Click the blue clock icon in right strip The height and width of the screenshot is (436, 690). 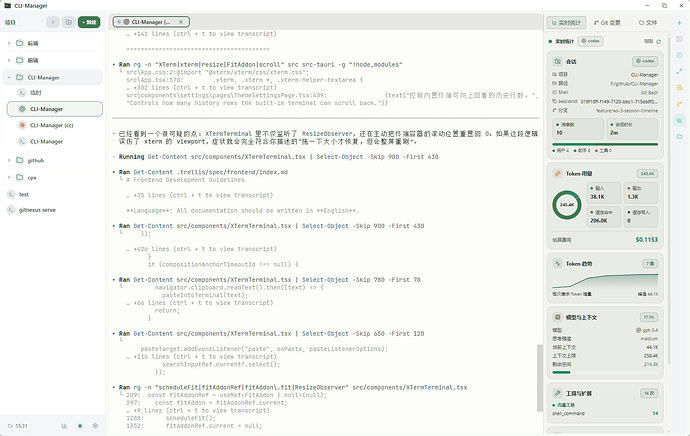[x=679, y=55]
